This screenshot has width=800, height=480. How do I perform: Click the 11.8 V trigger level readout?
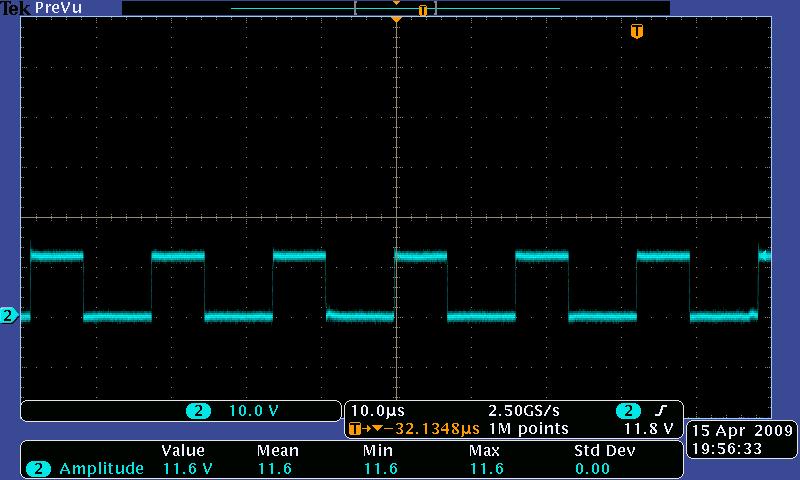click(x=648, y=429)
